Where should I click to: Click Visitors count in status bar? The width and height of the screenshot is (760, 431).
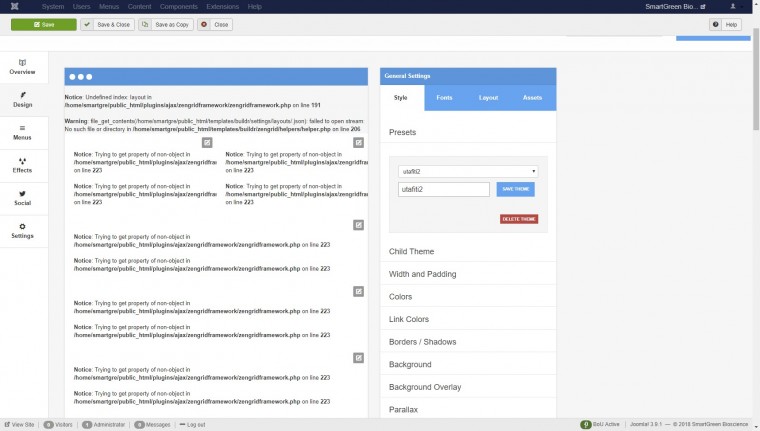click(58, 425)
